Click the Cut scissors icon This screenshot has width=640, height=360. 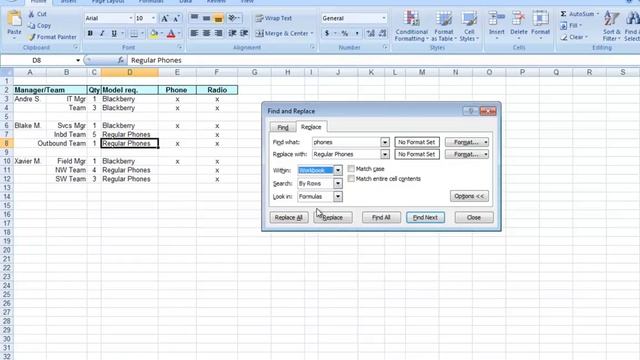(x=32, y=14)
